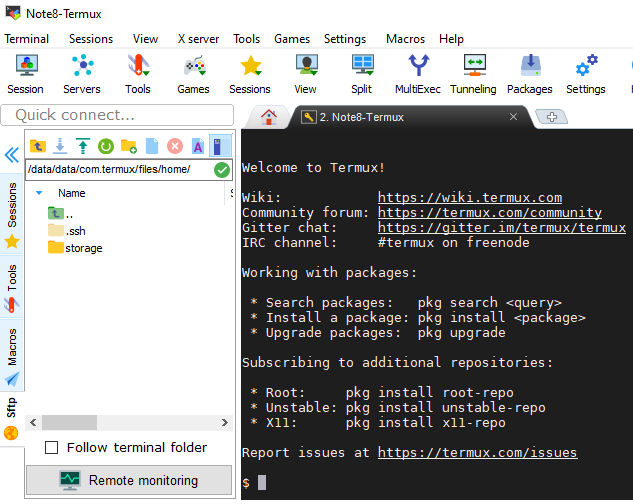Select the storage folder
Screen dimensions: 633x504
click(84, 248)
